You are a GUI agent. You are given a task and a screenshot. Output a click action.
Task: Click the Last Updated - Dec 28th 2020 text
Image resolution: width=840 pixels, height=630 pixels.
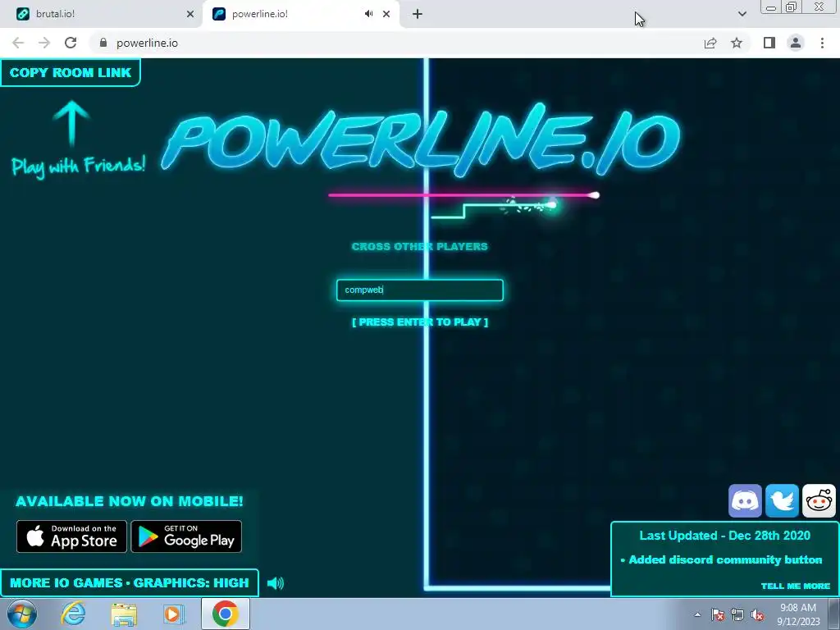(x=725, y=536)
